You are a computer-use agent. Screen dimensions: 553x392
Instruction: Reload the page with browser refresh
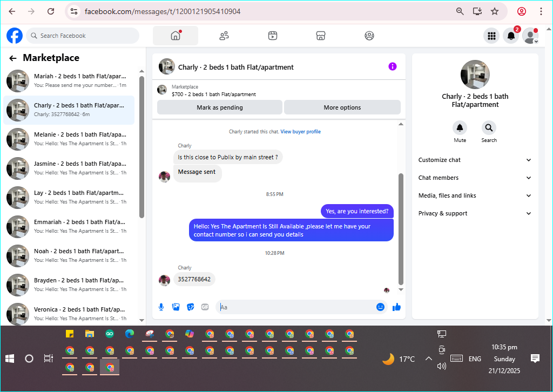point(51,11)
